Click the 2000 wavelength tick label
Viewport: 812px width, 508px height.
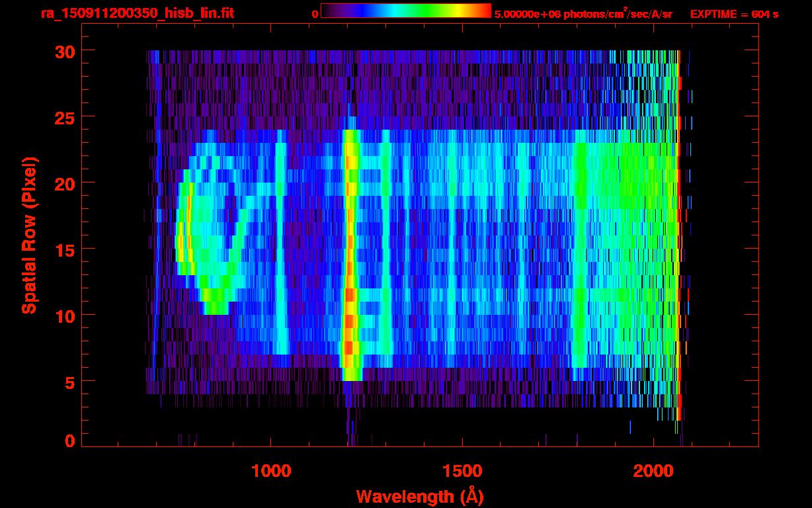(655, 470)
